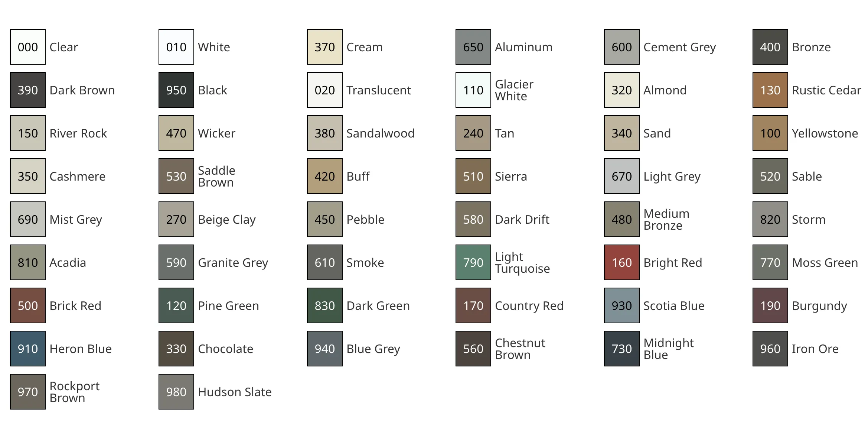The image size is (868, 440).
Task: Pick the 790 Light Turquoise swatch
Action: point(473,262)
